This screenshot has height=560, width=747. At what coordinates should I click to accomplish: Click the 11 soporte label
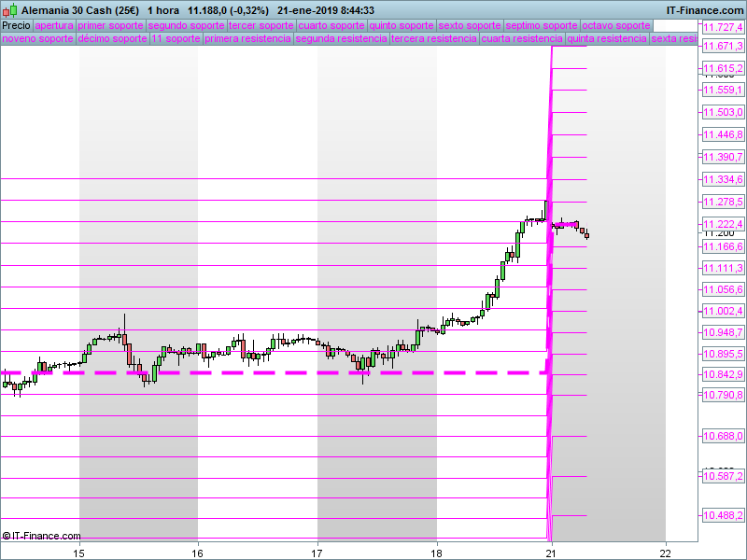tap(176, 39)
